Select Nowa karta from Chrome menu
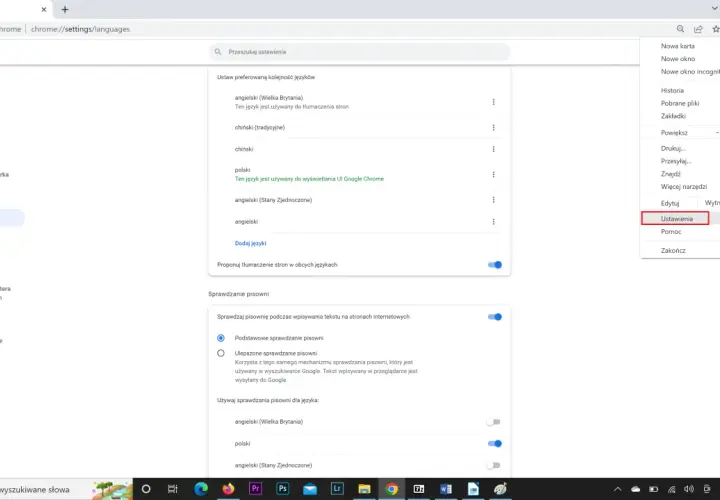Screen dimensions: 720x500 point(680,46)
